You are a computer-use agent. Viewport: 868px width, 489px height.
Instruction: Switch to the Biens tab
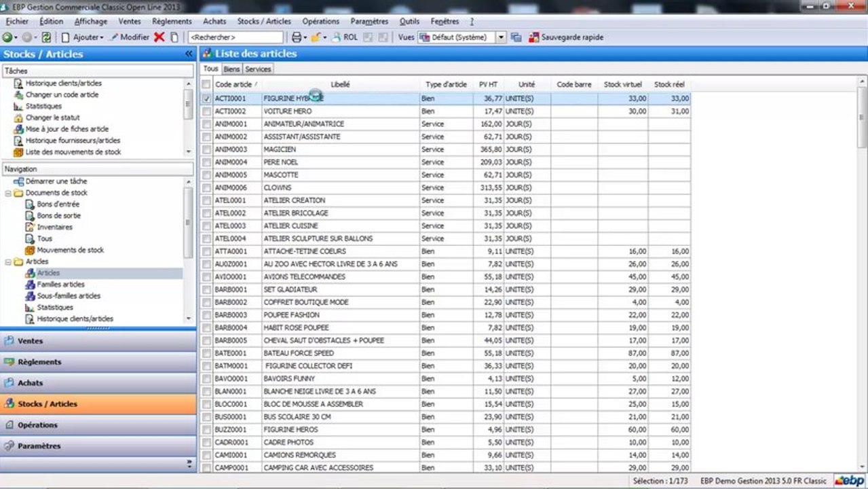pos(231,69)
